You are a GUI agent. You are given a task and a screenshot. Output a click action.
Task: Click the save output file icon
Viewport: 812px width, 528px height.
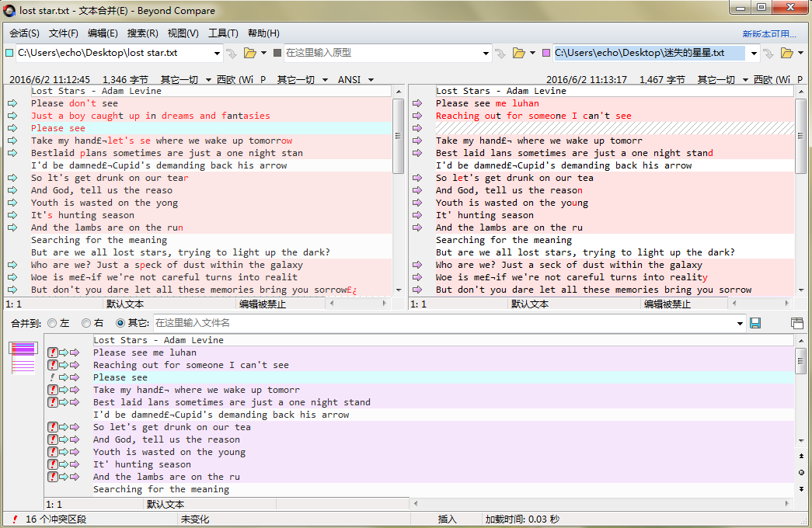pyautogui.click(x=755, y=323)
